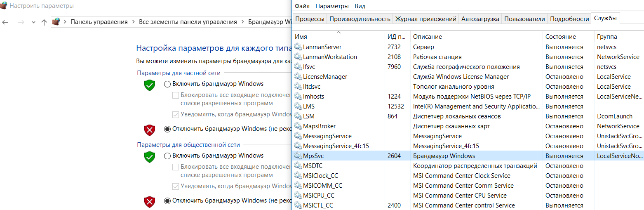The width and height of the screenshot is (644, 210).
Task: Click green shield icon under public network settings
Action: (x=149, y=157)
